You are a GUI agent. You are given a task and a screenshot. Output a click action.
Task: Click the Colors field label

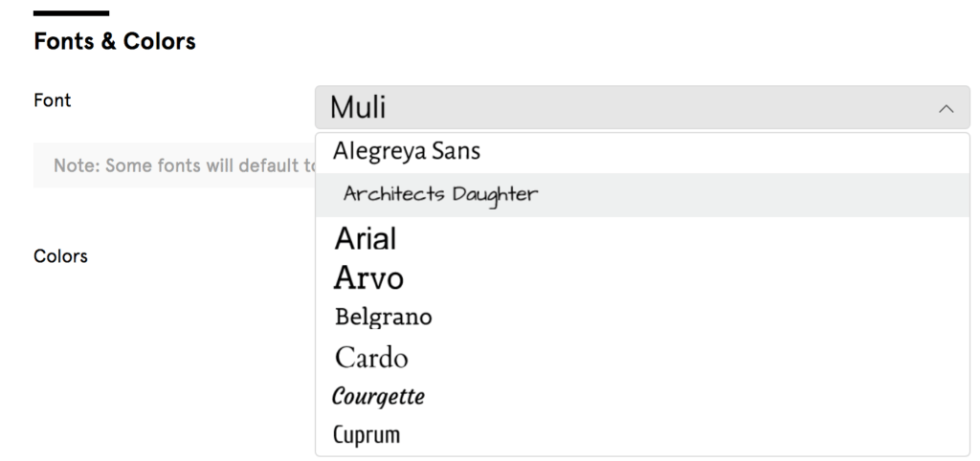click(x=60, y=256)
